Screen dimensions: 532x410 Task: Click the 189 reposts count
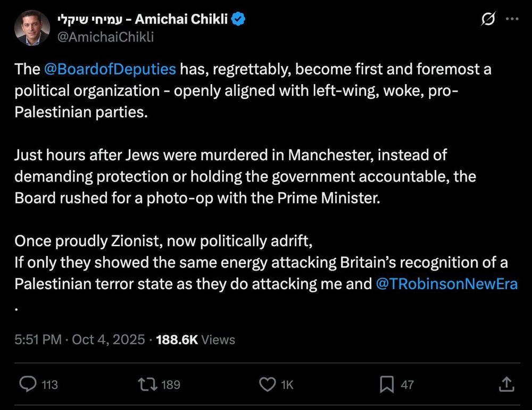(170, 384)
